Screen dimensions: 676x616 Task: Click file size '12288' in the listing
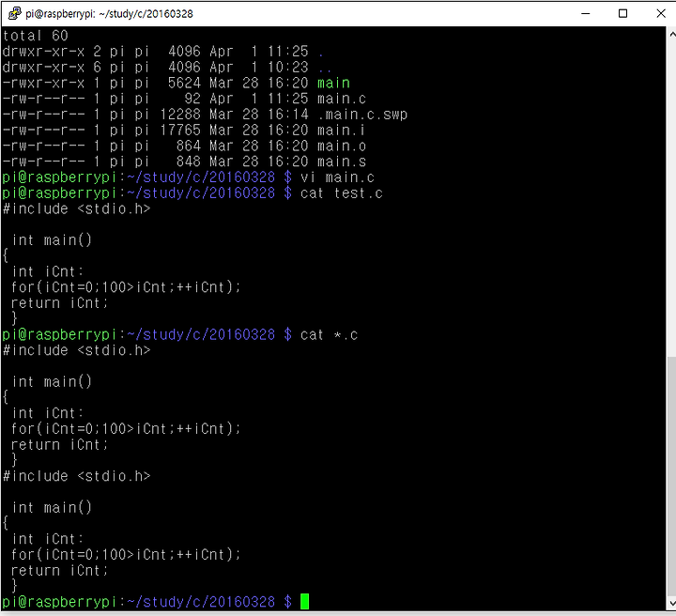pos(180,115)
